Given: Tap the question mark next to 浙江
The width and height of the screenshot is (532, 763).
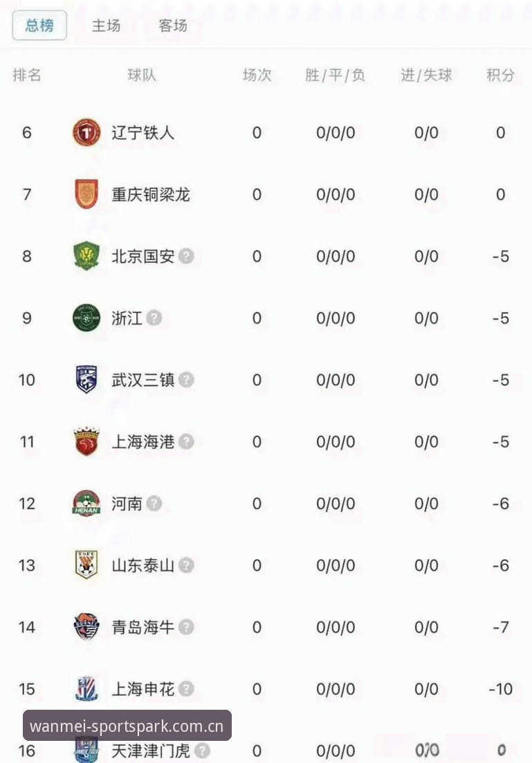Looking at the screenshot, I should click(154, 318).
